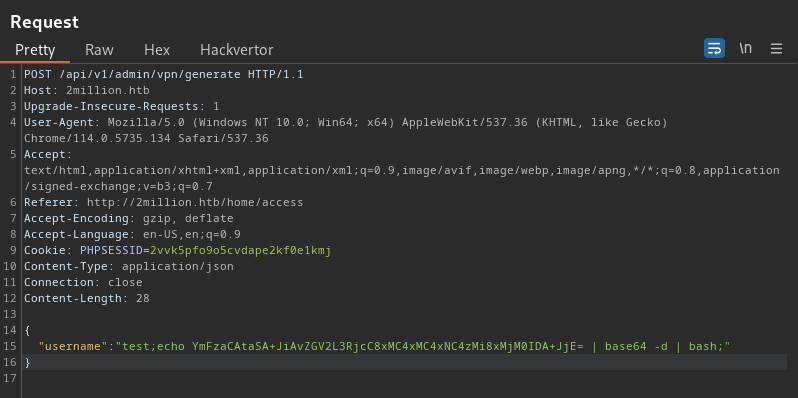Switch to the Pretty tab

point(35,50)
